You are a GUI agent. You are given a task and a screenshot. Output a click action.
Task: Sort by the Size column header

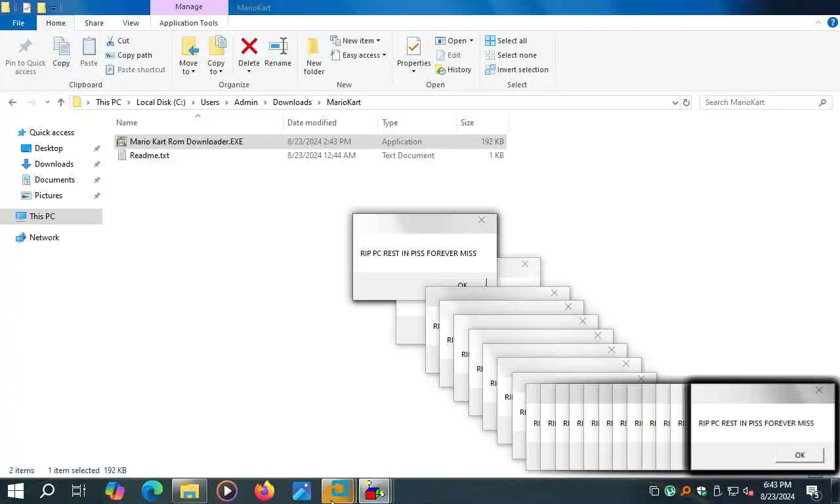tap(482, 123)
